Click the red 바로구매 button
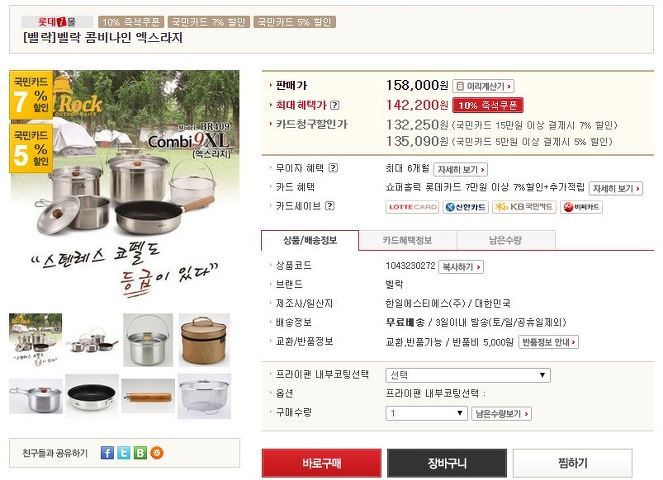 [321, 463]
